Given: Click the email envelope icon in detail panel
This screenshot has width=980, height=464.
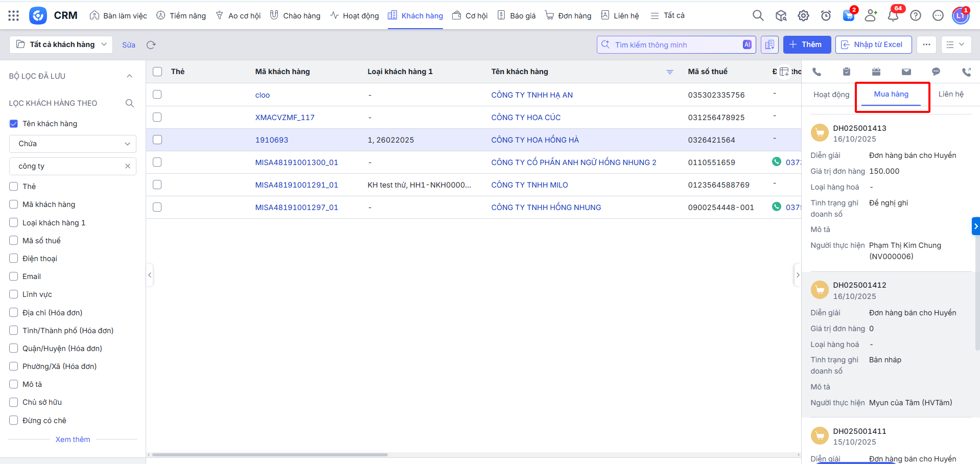Looking at the screenshot, I should pyautogui.click(x=906, y=72).
